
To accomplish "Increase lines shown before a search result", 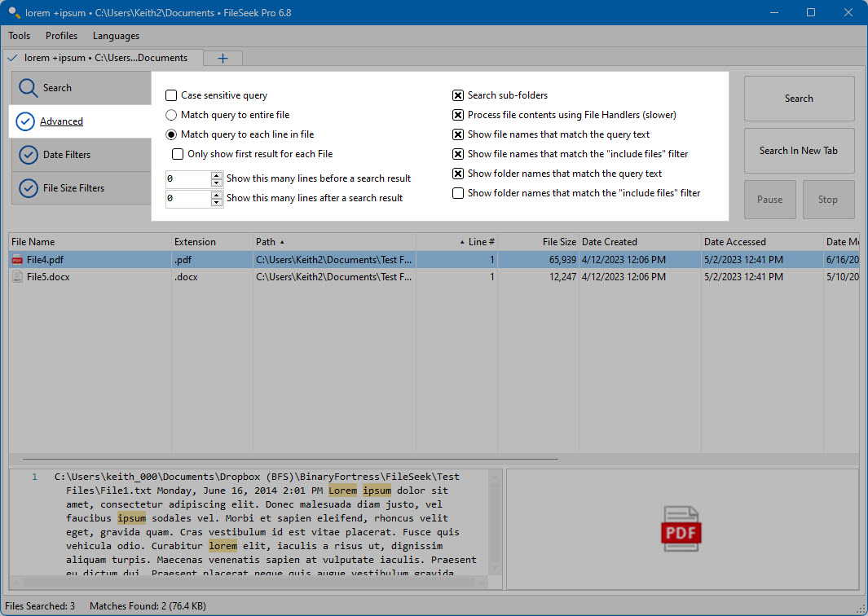I will [x=217, y=175].
